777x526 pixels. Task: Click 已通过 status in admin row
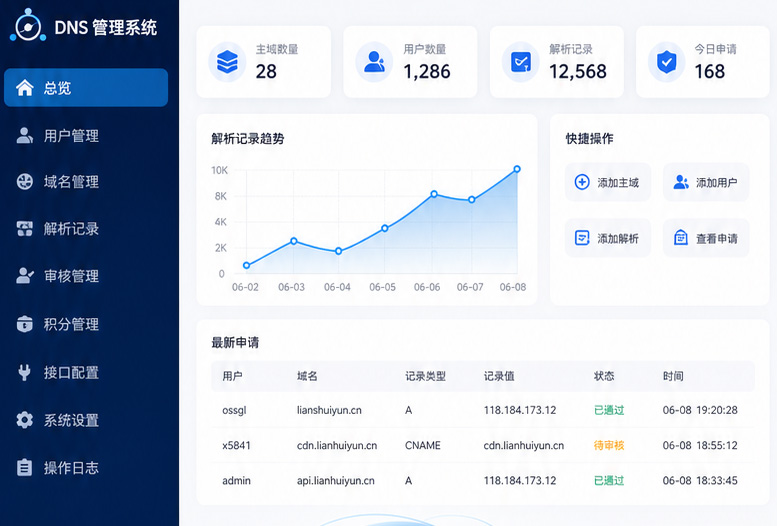(x=609, y=480)
